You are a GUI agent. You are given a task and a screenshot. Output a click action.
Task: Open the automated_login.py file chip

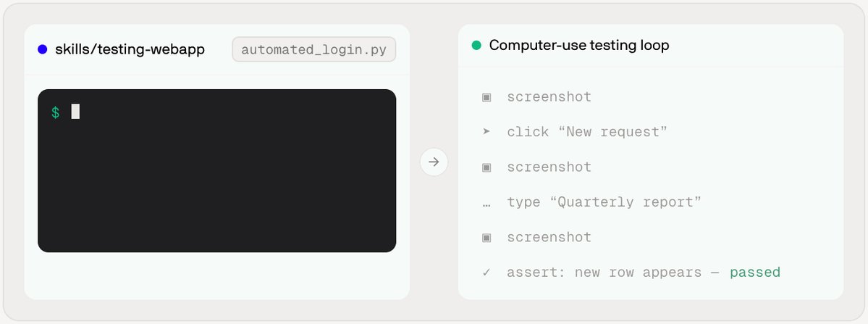(314, 49)
